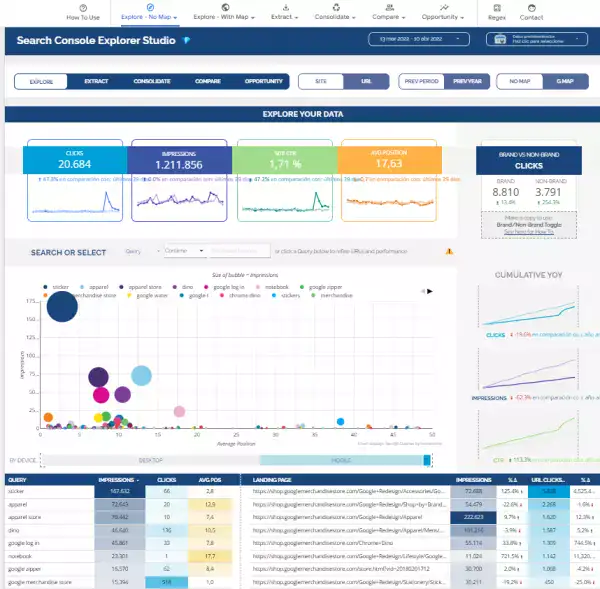Click the bright blue stickers bubble near position 38
600x589 pixels.
[x=340, y=421]
